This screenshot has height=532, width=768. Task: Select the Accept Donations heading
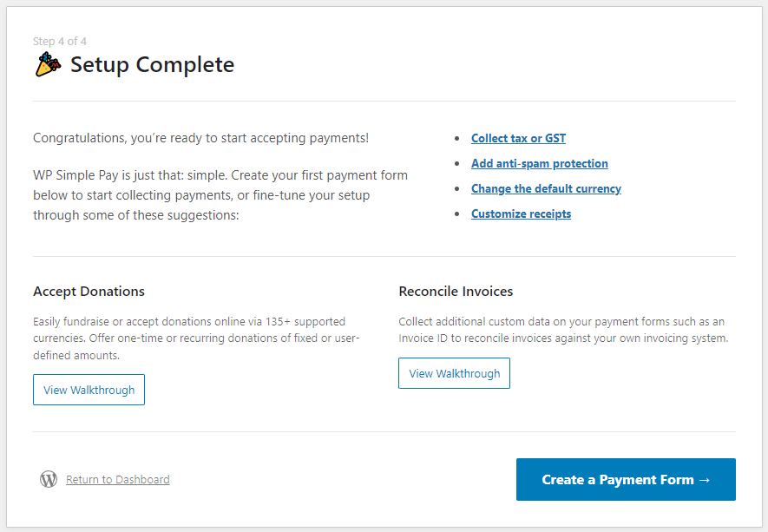[x=89, y=292]
